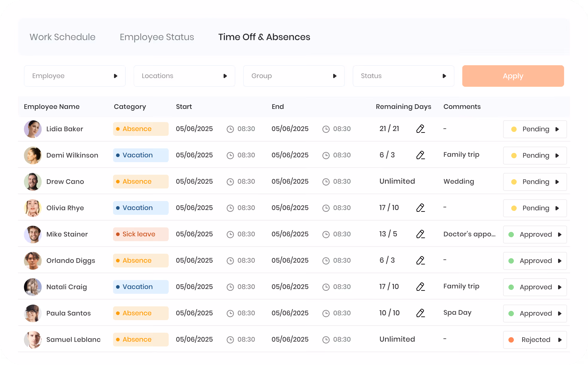Click the Wedding comment for Drew Cano
This screenshot has height=365, width=588.
pyautogui.click(x=459, y=182)
